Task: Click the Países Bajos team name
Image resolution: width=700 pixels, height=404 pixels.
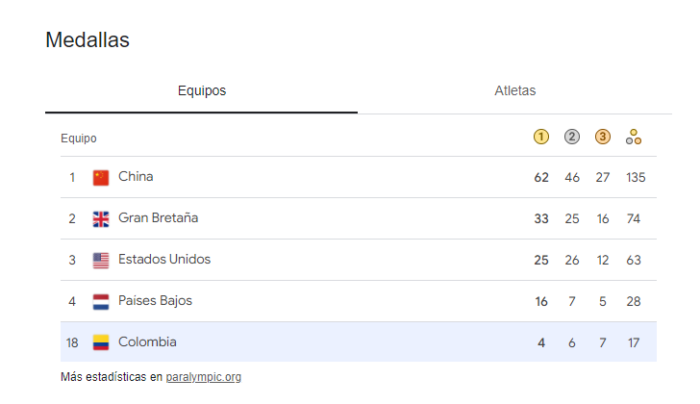Action: tap(155, 300)
